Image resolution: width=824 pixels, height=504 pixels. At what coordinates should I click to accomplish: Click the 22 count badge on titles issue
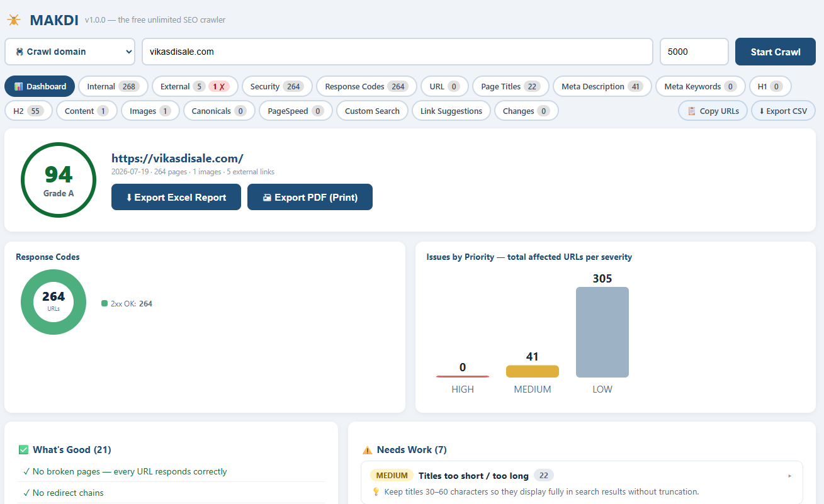[x=544, y=476]
